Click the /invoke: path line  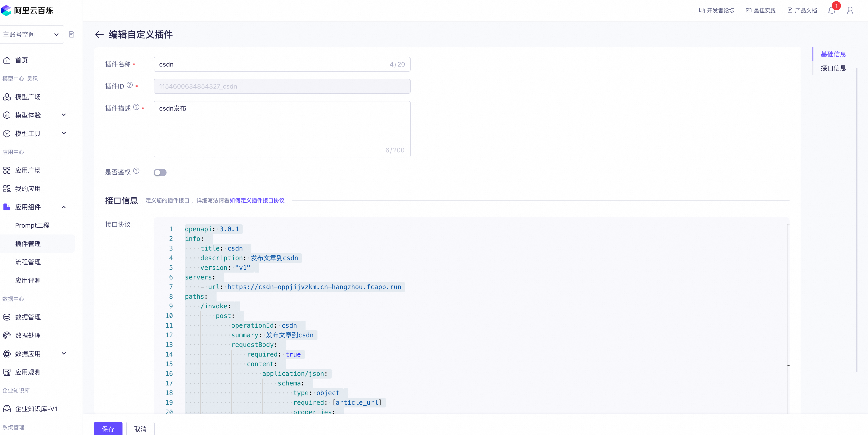[215, 306]
